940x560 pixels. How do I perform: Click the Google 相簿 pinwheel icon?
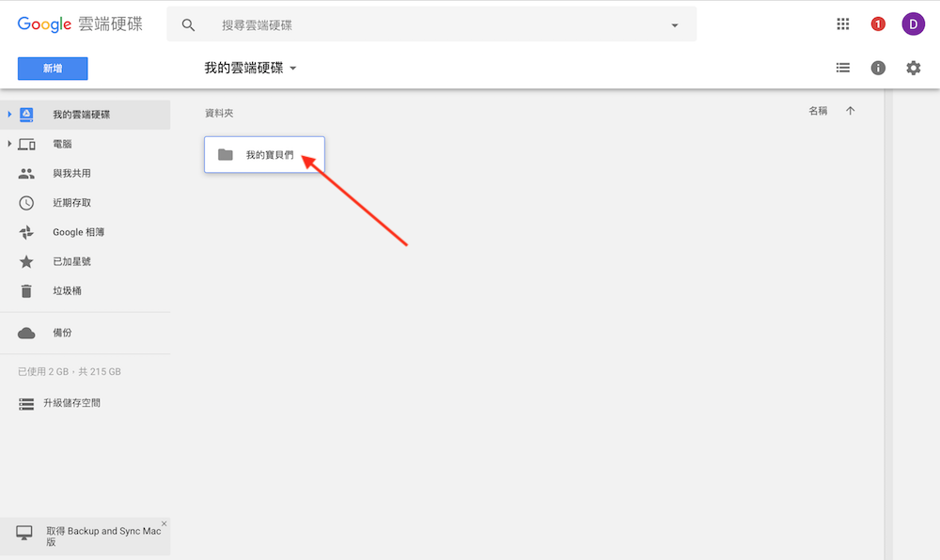pos(26,232)
